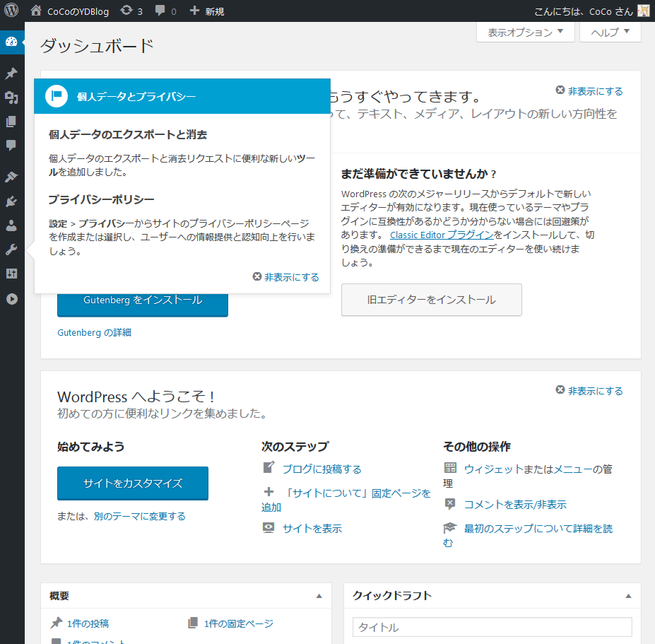
Task: Click the pages icon beside 1件の固定ページ
Action: tap(193, 623)
